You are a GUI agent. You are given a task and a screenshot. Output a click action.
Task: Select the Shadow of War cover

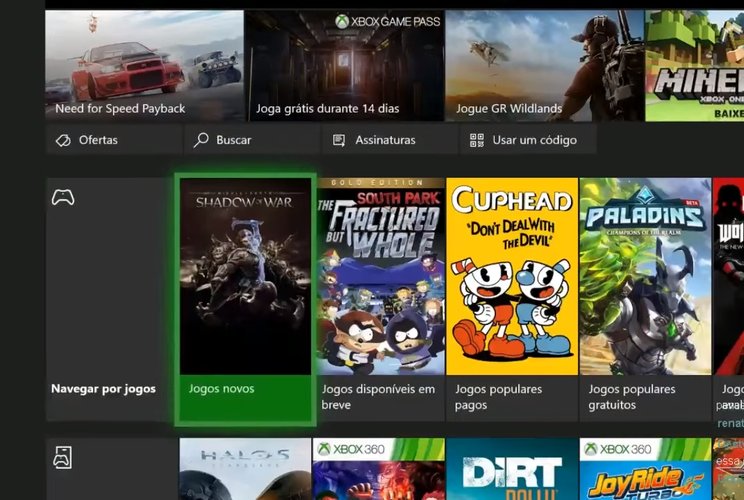(x=245, y=276)
